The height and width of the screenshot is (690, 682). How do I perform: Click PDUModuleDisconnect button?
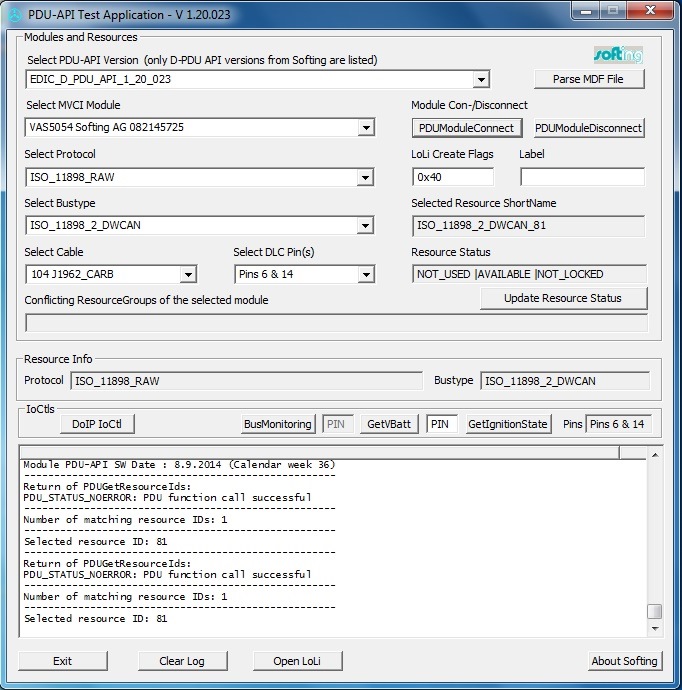click(x=589, y=128)
